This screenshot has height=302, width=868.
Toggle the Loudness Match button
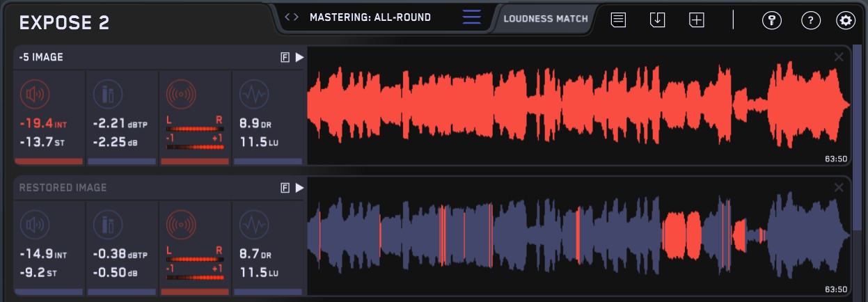point(546,19)
